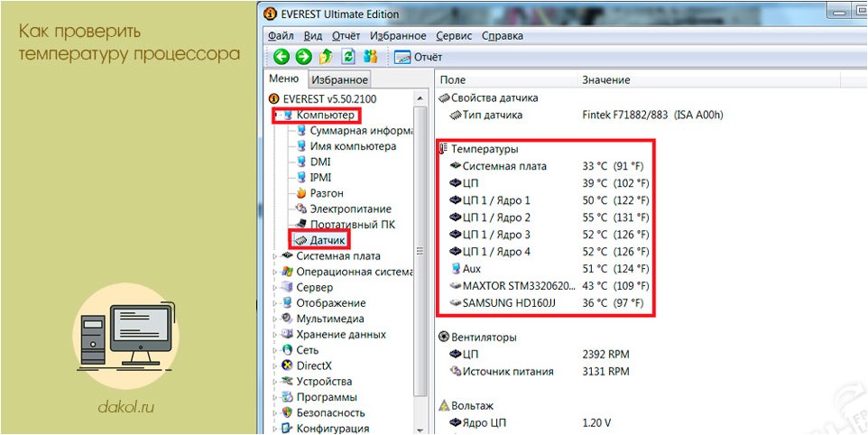Click the Конфигурация tree icon

coord(287,429)
